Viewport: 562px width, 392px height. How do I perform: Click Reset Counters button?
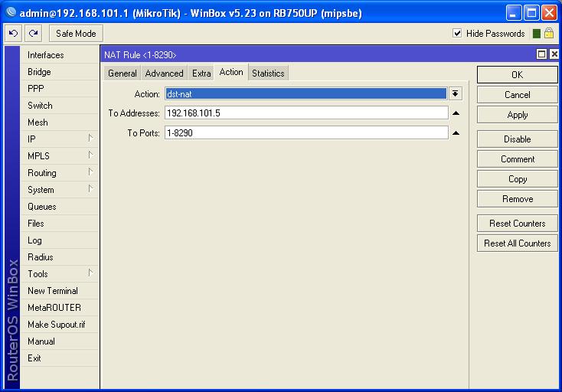point(517,224)
